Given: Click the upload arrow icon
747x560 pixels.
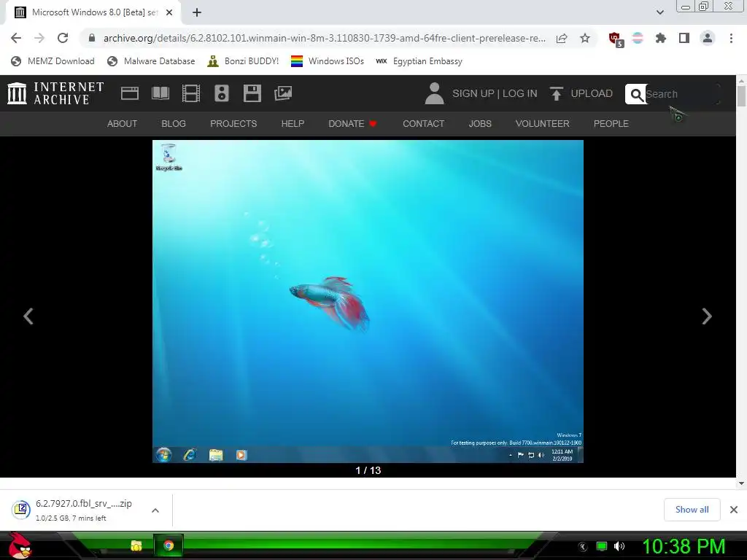Looking at the screenshot, I should [x=556, y=93].
